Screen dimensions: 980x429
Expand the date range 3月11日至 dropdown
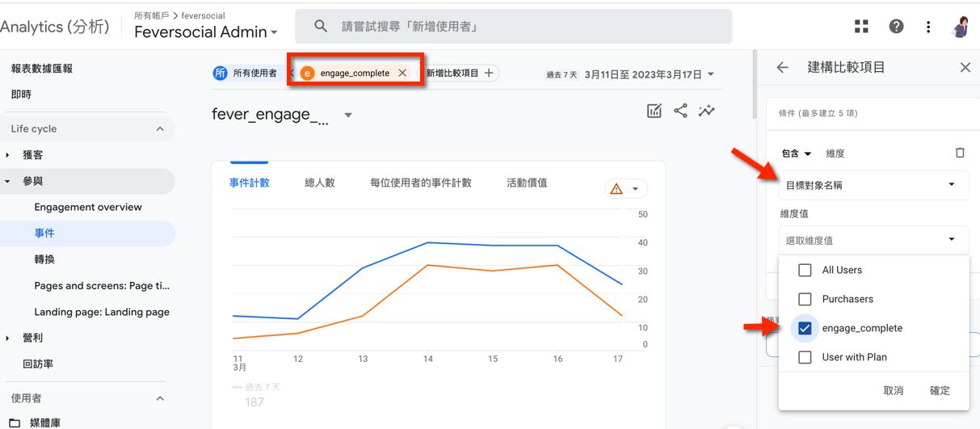(650, 74)
